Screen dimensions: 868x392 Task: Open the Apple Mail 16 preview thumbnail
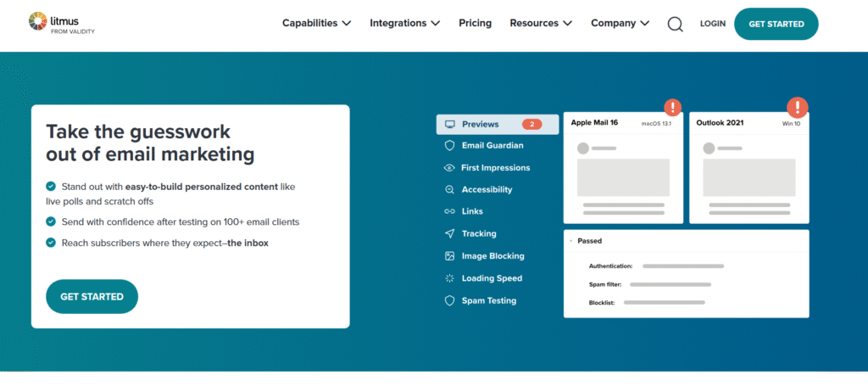click(623, 168)
